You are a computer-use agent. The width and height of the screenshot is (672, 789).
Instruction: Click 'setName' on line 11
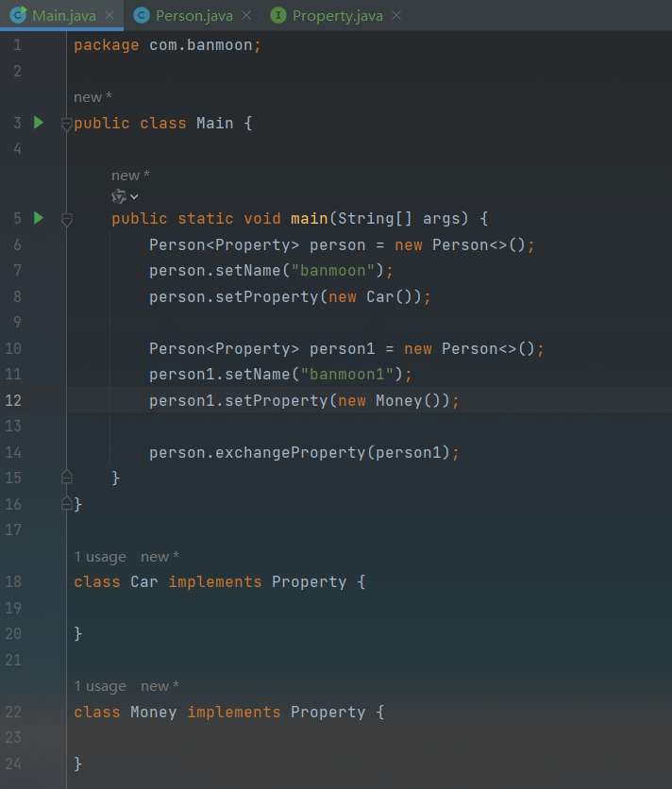pos(258,375)
